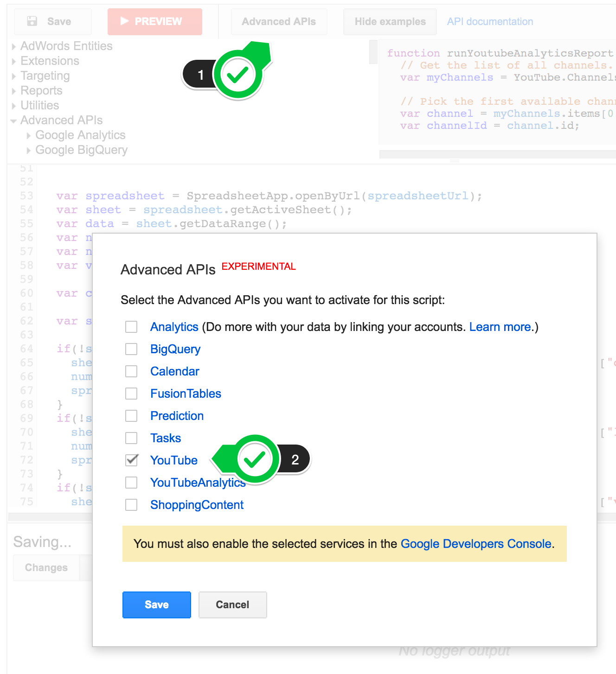616x674 pixels.
Task: Uncheck the YouTube checkbox
Action: tap(131, 460)
